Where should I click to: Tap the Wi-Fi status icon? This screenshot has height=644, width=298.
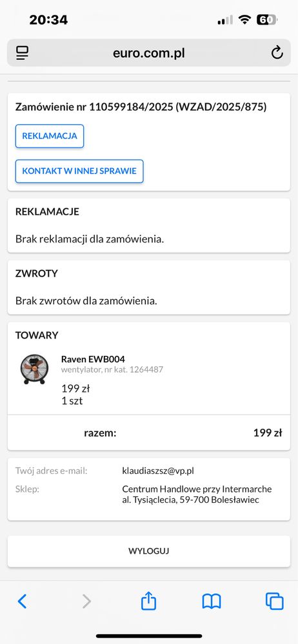coord(245,19)
